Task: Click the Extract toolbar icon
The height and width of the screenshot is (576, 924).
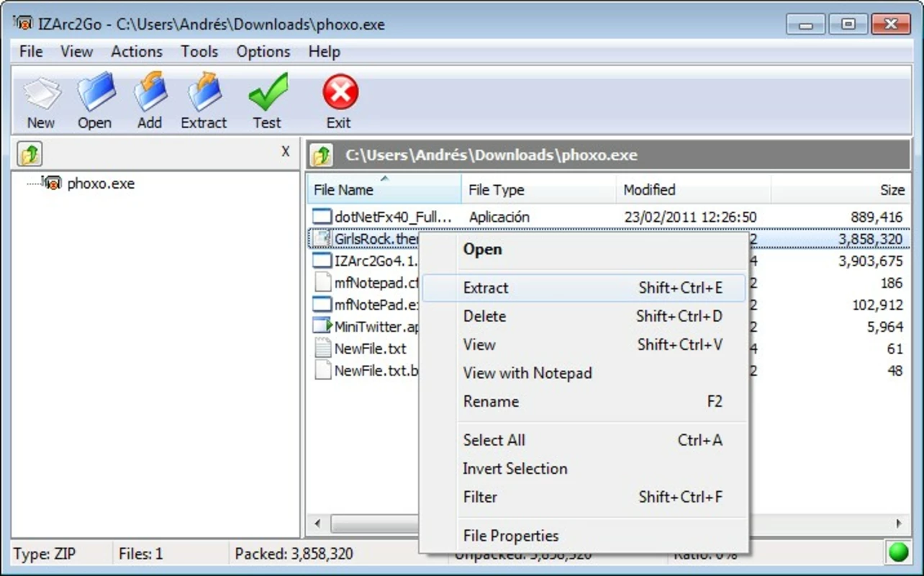Action: point(204,92)
